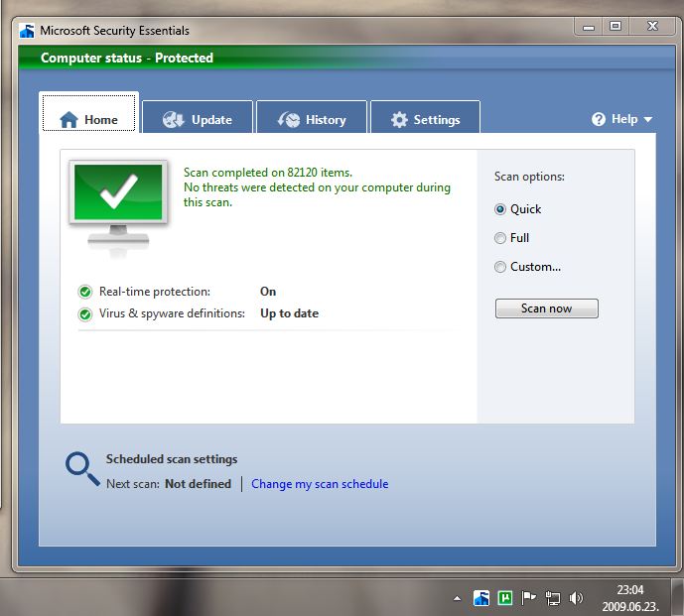Click the Virus & spyware definitions check icon
The height and width of the screenshot is (616, 684).
pyautogui.click(x=85, y=313)
